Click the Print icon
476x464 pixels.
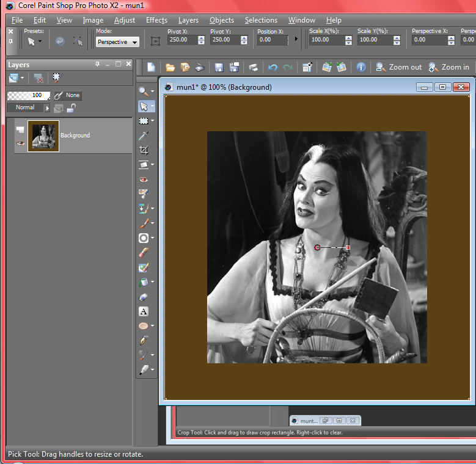pos(253,67)
